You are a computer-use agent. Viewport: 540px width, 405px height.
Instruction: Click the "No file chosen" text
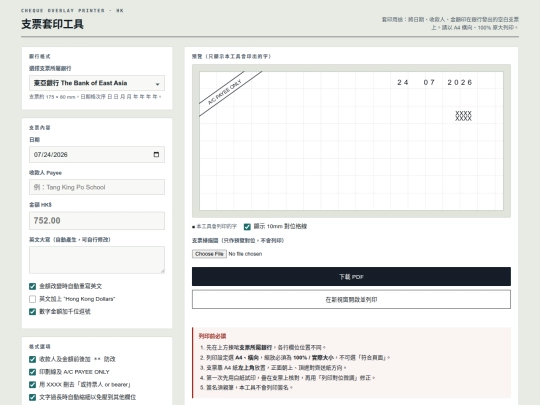[245, 254]
